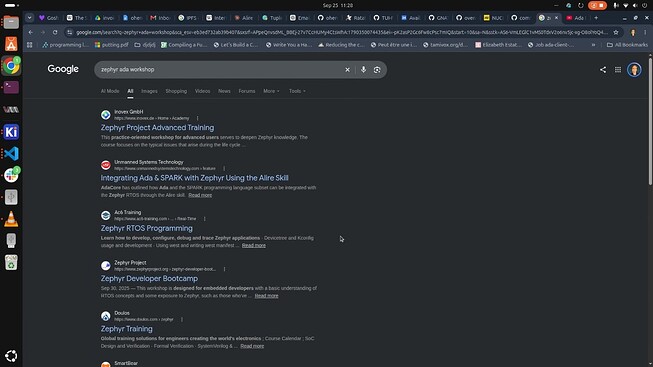The image size is (653, 367).
Task: Click the orange screen recording indicator
Action: [597, 5]
